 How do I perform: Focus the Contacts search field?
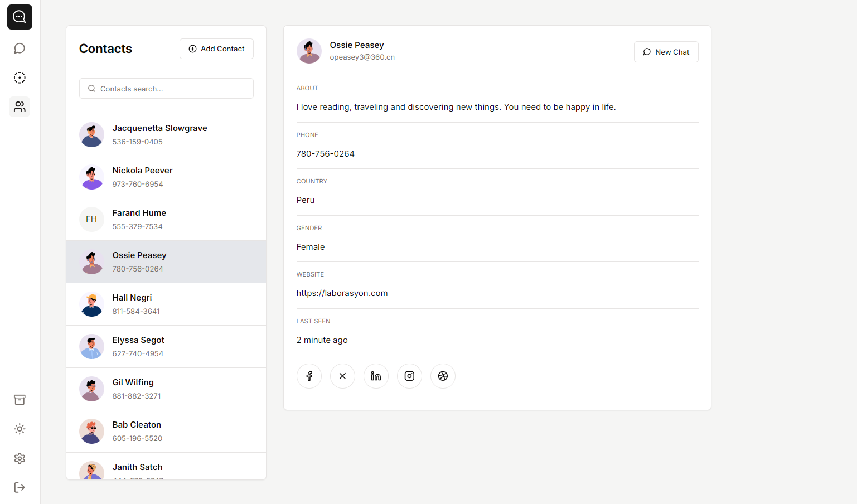(166, 89)
